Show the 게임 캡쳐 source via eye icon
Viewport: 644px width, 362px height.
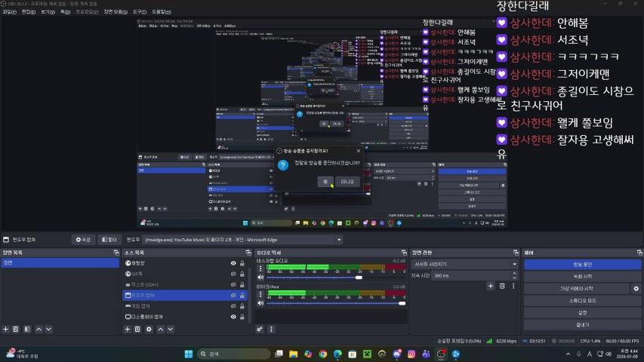tap(233, 306)
